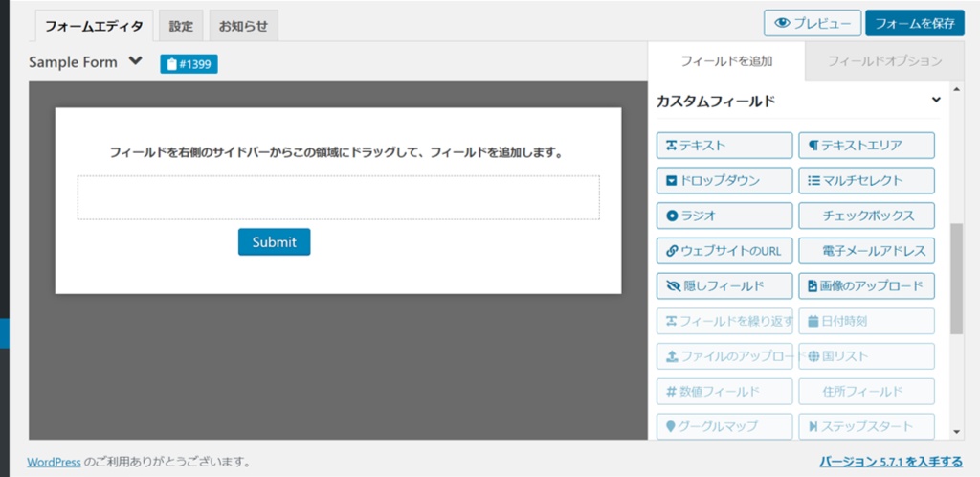980x477 pixels.
Task: Copy the #1399 form shortcode badge
Action: click(189, 64)
